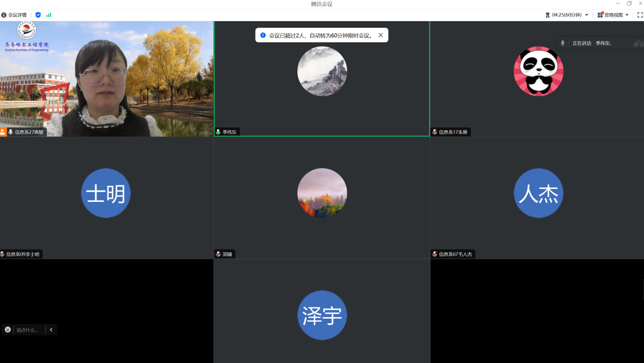
Task: Open 会议详情 meeting info
Action: click(x=14, y=15)
